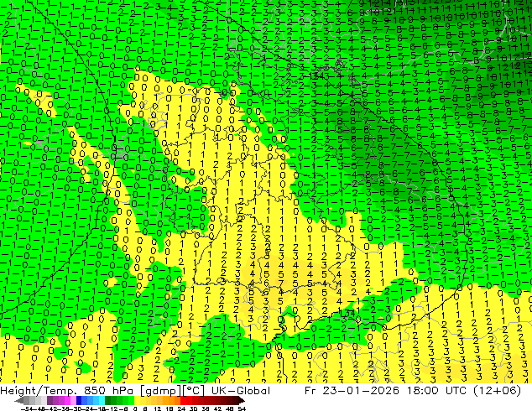Click the "Fr" weekday label
Screen dimensions: 532x411
[310, 391]
